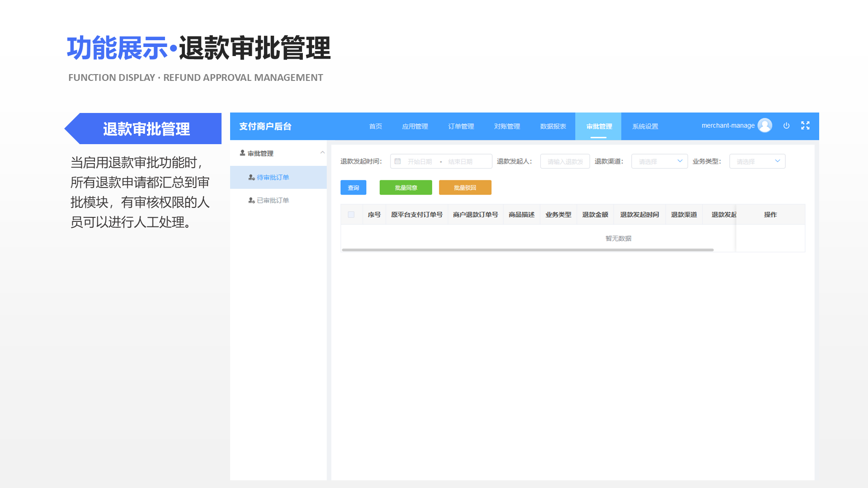Click the horizontal scrollbar below 暂无数据

[527, 249]
